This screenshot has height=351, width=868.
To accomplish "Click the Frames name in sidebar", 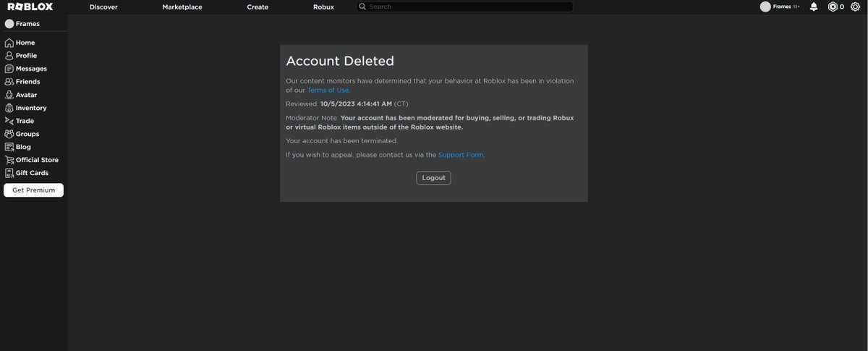I will click(27, 24).
